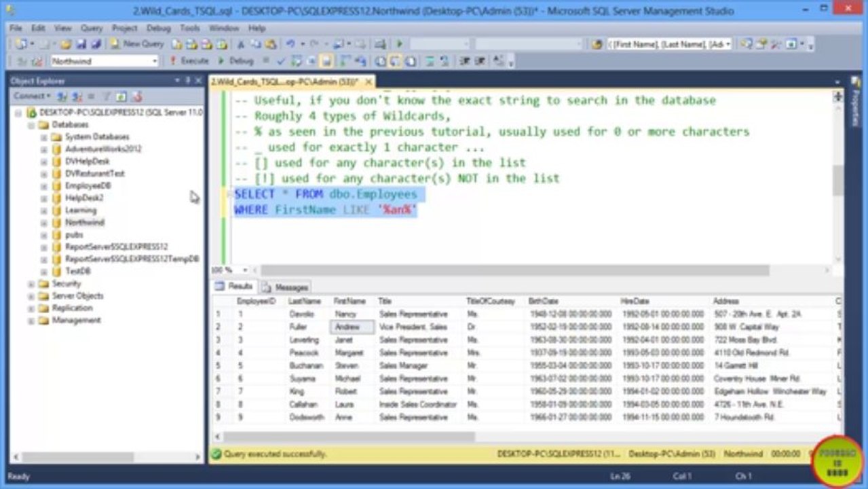Open the Debug menu

tap(159, 29)
